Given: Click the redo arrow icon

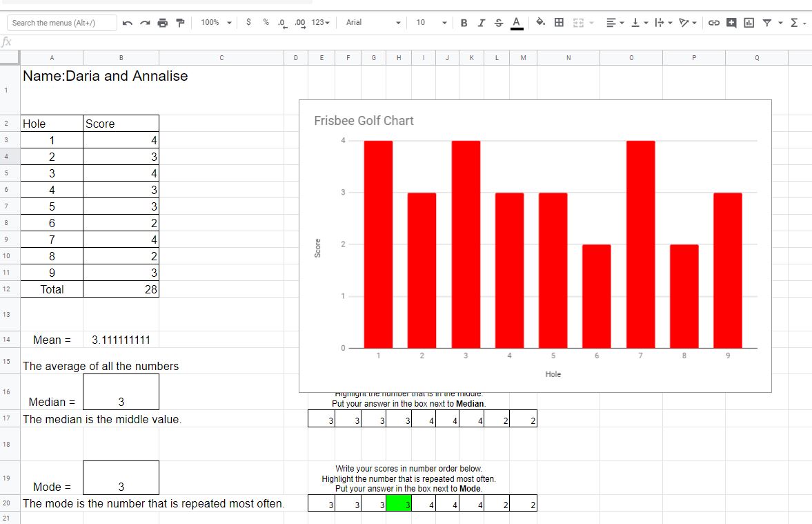Looking at the screenshot, I should [145, 23].
